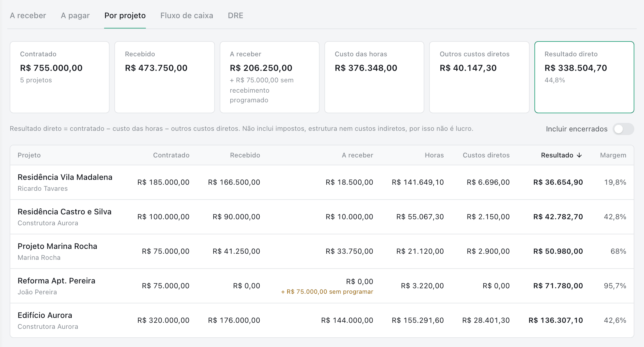Click received value R$ 176.000,00
Viewport: 644px width, 347px height.
234,320
